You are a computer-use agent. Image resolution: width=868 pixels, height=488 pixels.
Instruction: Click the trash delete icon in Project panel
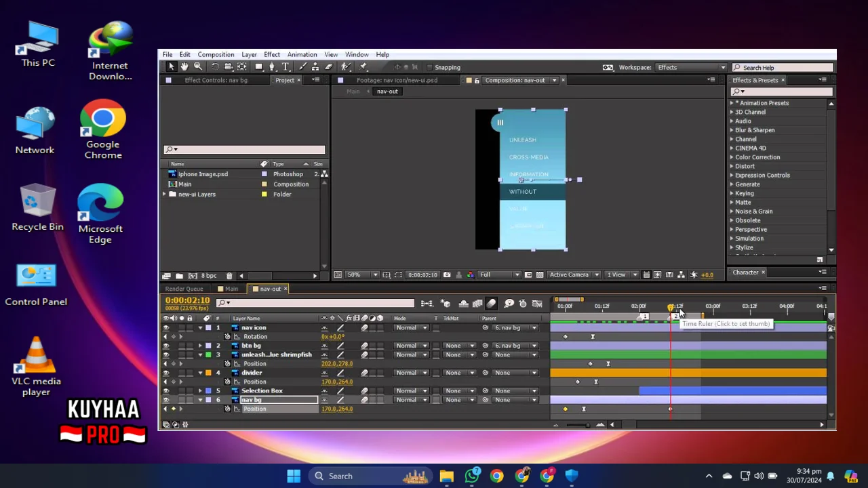click(x=229, y=276)
